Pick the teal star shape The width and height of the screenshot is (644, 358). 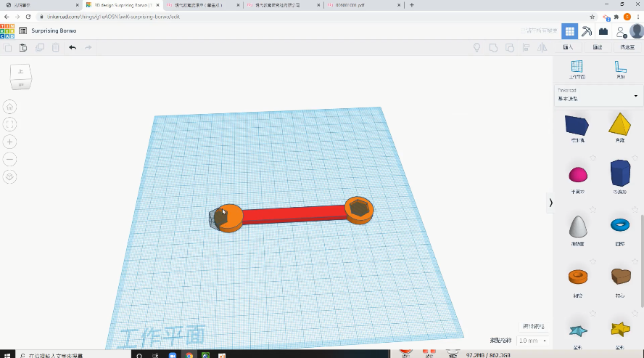pyautogui.click(x=578, y=330)
